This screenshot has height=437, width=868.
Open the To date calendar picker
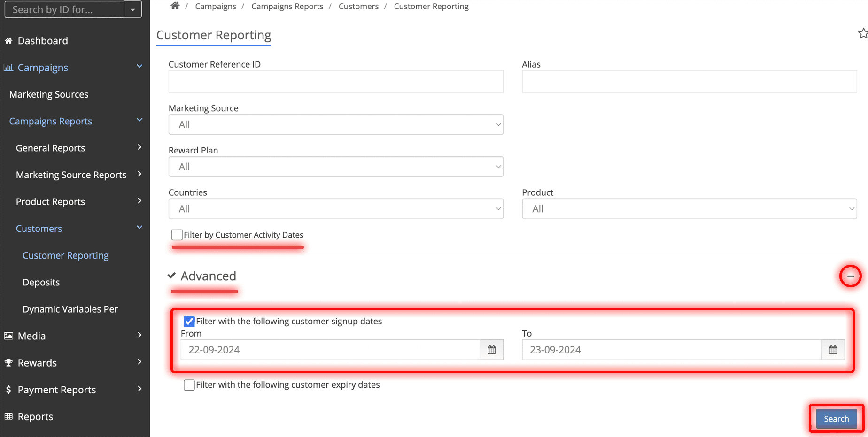833,350
